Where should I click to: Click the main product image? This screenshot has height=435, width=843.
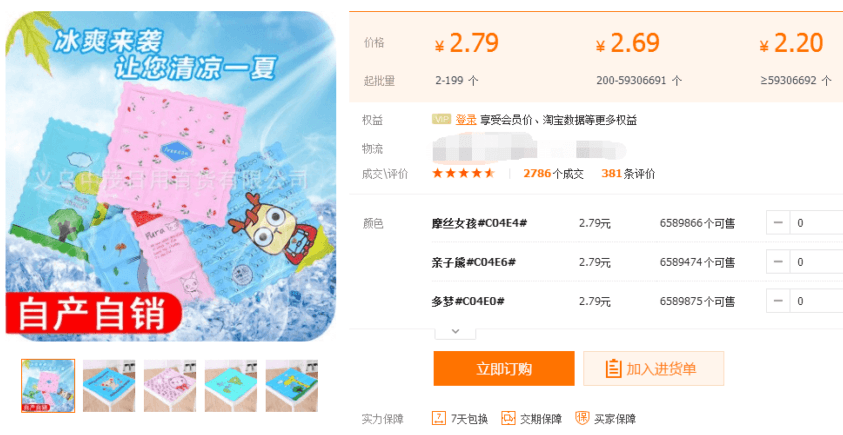pyautogui.click(x=170, y=176)
